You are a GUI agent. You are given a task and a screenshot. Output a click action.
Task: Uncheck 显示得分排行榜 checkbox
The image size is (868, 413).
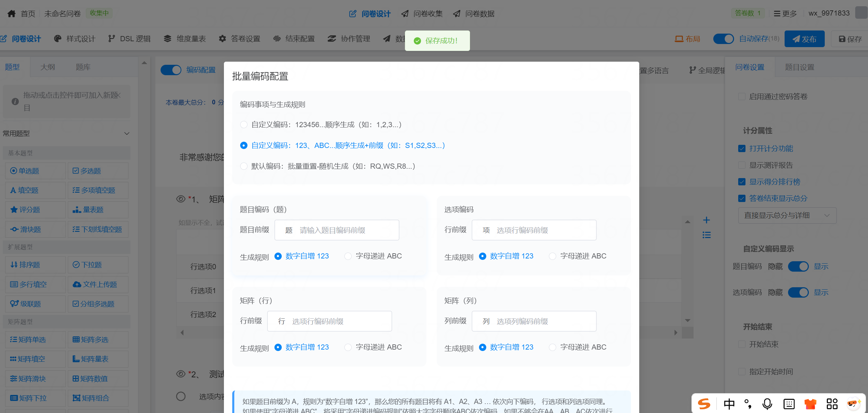click(742, 182)
